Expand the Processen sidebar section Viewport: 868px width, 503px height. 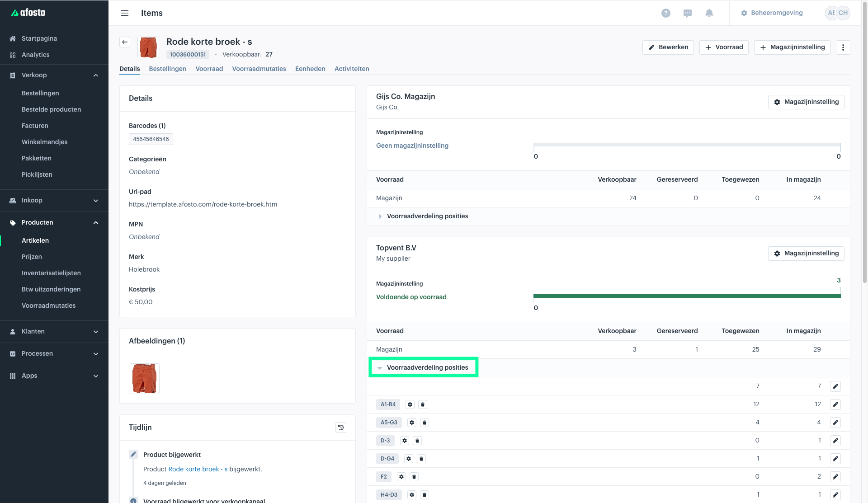tap(54, 353)
